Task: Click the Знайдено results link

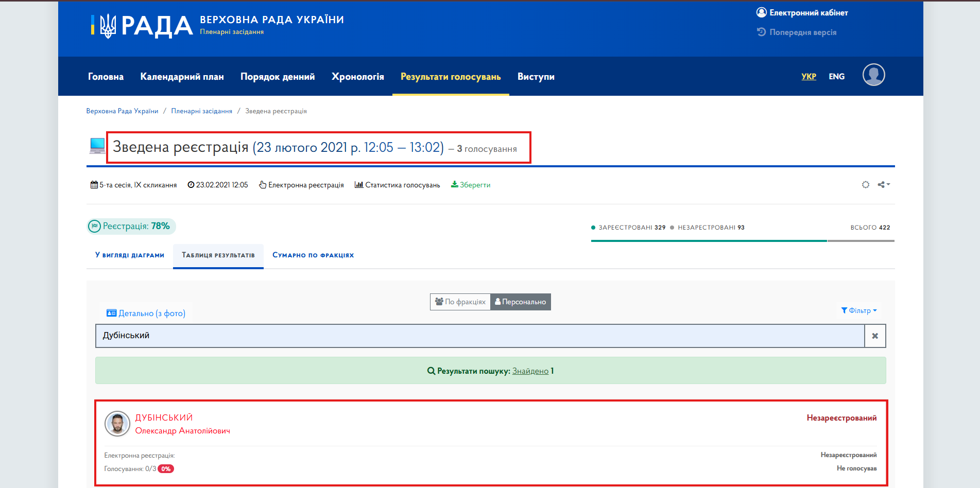Action: tap(530, 371)
